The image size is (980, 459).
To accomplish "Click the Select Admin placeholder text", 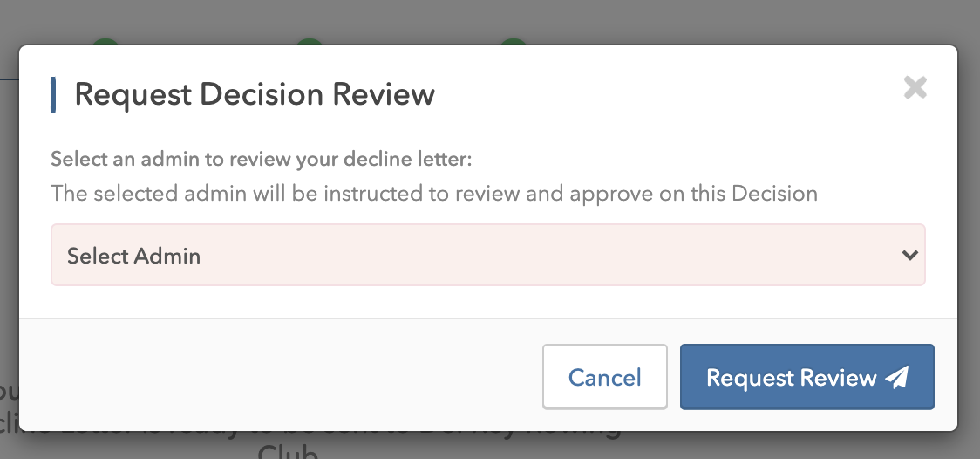I will (133, 256).
